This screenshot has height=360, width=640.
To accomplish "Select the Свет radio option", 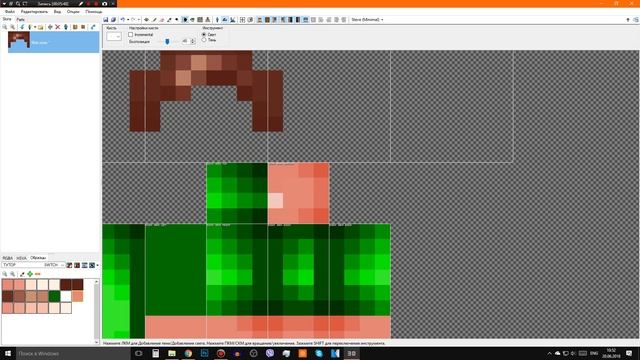I will point(204,35).
